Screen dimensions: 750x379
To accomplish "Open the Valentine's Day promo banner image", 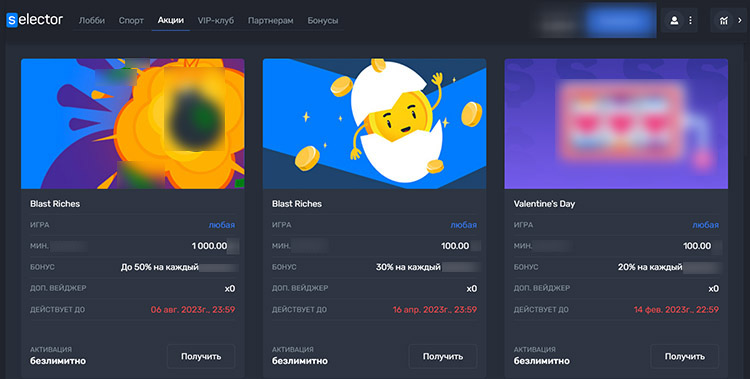I will click(616, 123).
